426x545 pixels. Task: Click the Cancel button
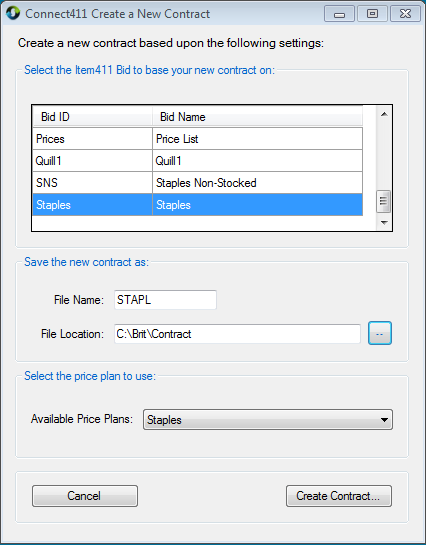tap(85, 496)
